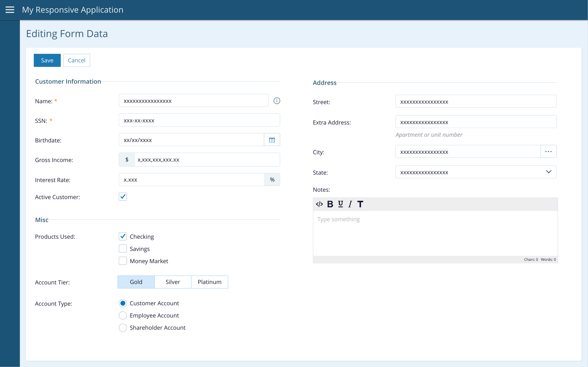This screenshot has height=367, width=588.
Task: Toggle code view in Notes editor
Action: (319, 204)
